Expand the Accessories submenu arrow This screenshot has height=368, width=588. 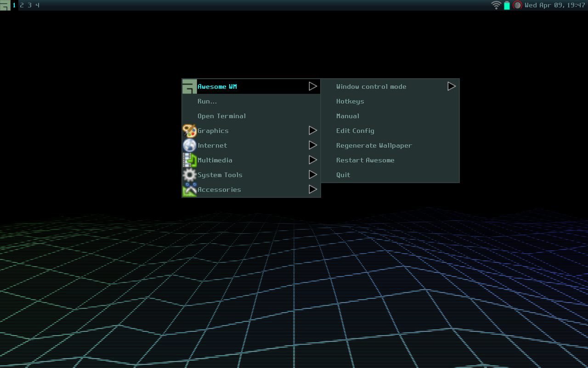[x=313, y=190]
